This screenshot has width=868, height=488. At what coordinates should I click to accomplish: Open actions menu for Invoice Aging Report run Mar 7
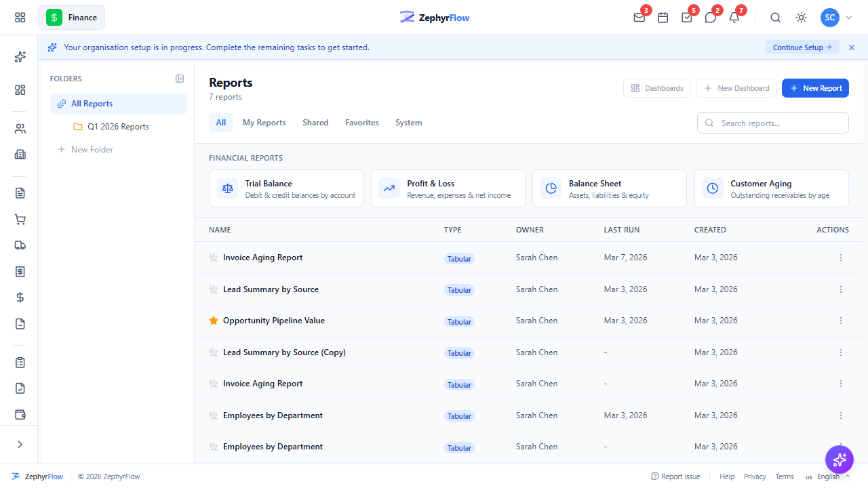point(841,258)
